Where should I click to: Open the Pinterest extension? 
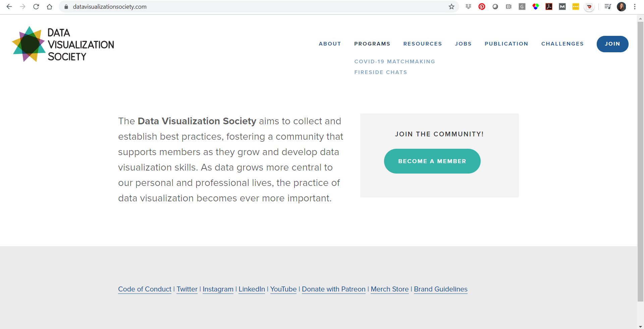482,7
